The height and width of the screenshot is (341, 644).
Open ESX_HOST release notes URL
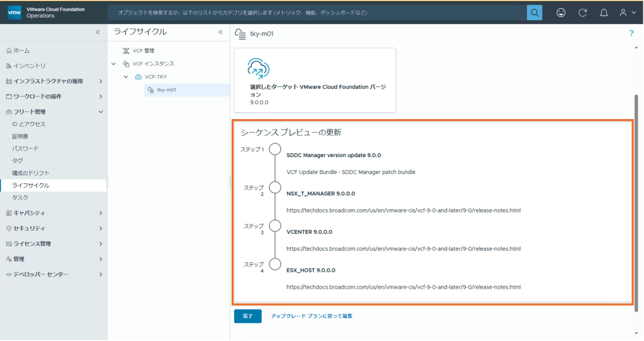404,287
